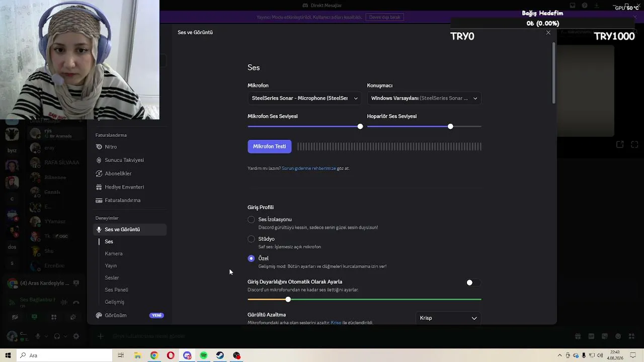Select the Stüdyo input profile
Screen dimensions: 644x362
pos(251,239)
